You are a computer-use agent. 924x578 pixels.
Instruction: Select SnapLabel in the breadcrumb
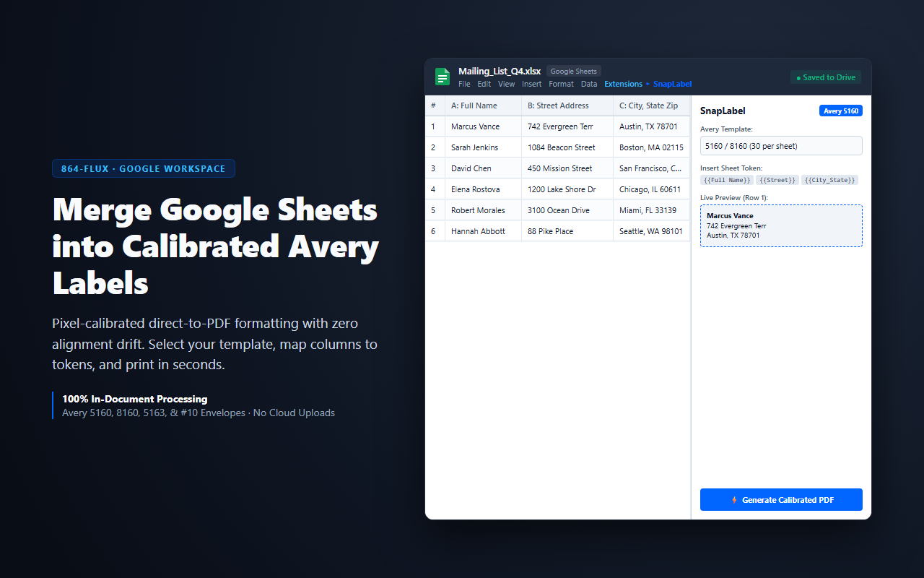point(672,84)
